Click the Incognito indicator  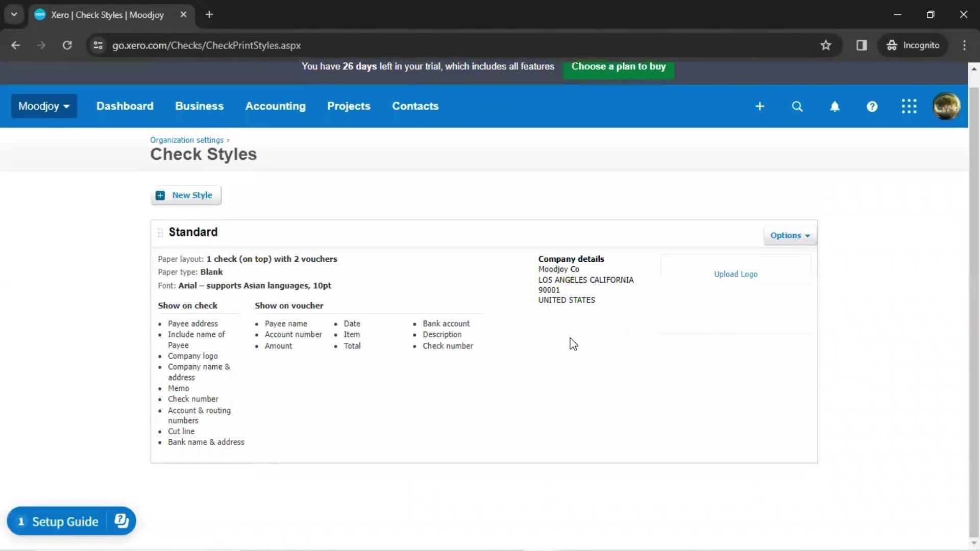coord(913,45)
